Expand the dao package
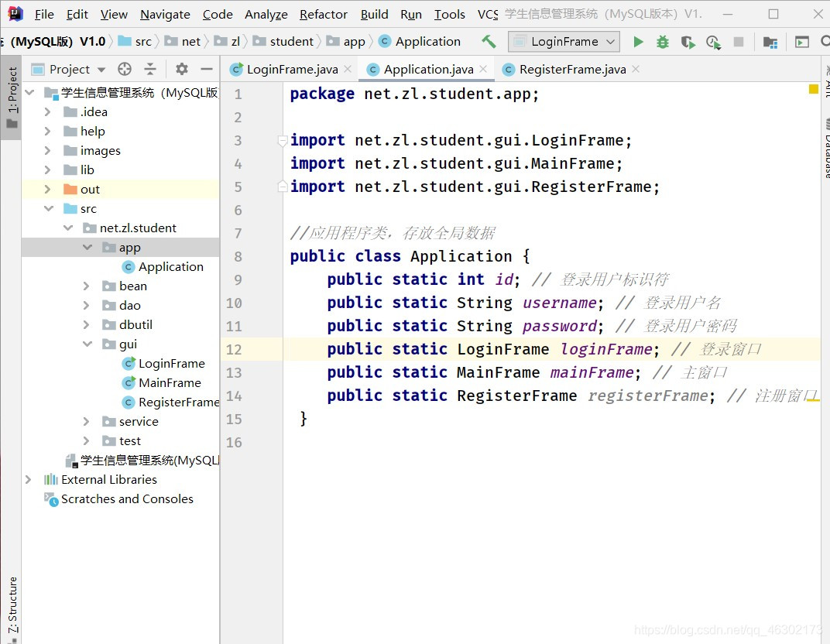The height and width of the screenshot is (644, 830). (x=86, y=305)
